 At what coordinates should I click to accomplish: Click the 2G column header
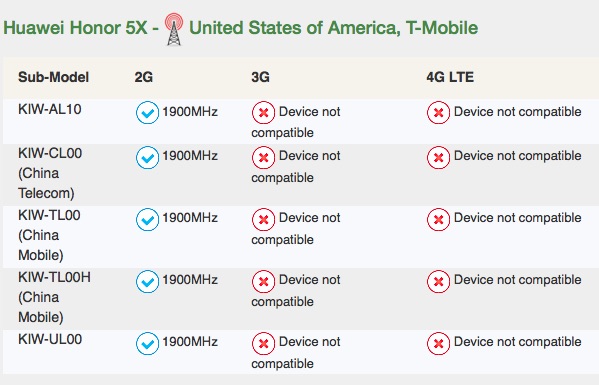[144, 77]
